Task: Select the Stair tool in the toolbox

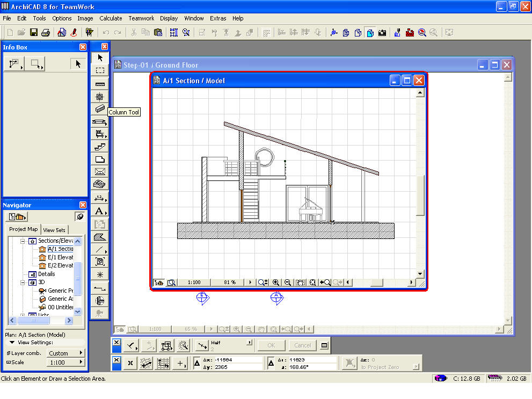Action: point(100,147)
